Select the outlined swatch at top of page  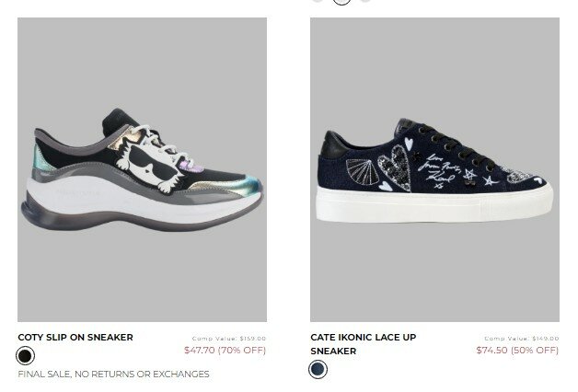click(x=341, y=1)
